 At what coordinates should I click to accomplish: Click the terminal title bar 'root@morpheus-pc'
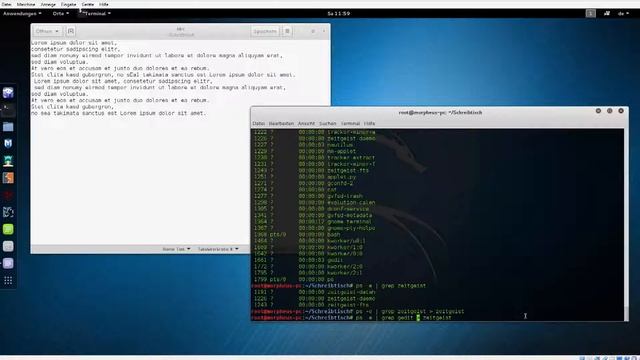440,112
